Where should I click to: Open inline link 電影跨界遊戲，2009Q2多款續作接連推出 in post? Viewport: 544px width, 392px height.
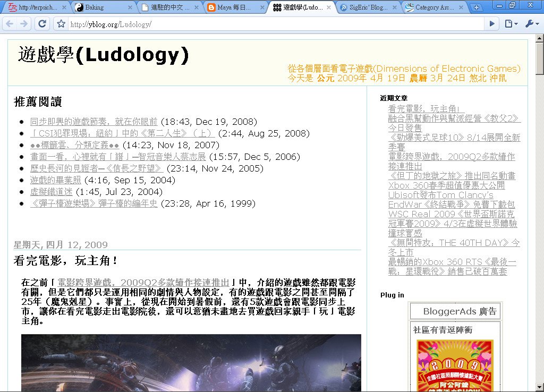143,283
